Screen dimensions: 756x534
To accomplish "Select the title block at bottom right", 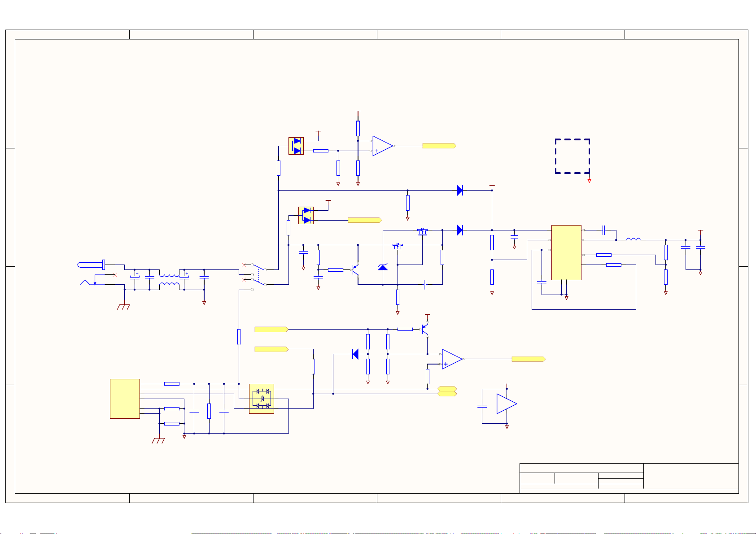I will tap(629, 478).
